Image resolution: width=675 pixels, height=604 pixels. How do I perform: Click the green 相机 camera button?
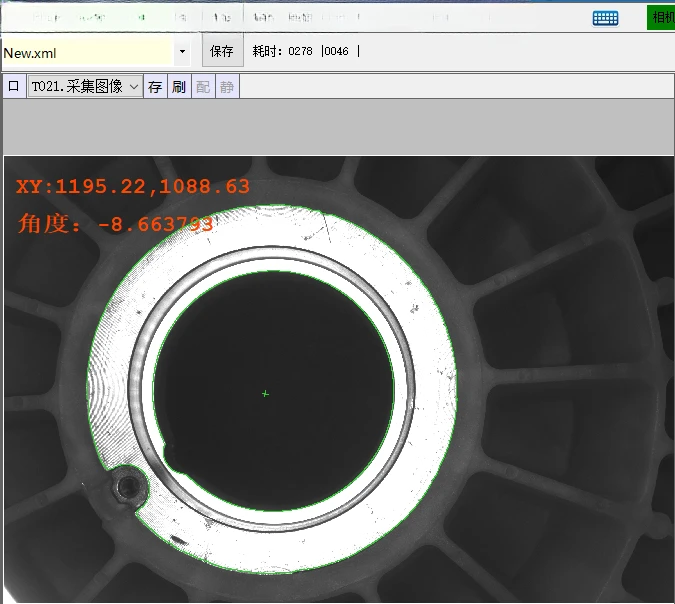point(662,17)
